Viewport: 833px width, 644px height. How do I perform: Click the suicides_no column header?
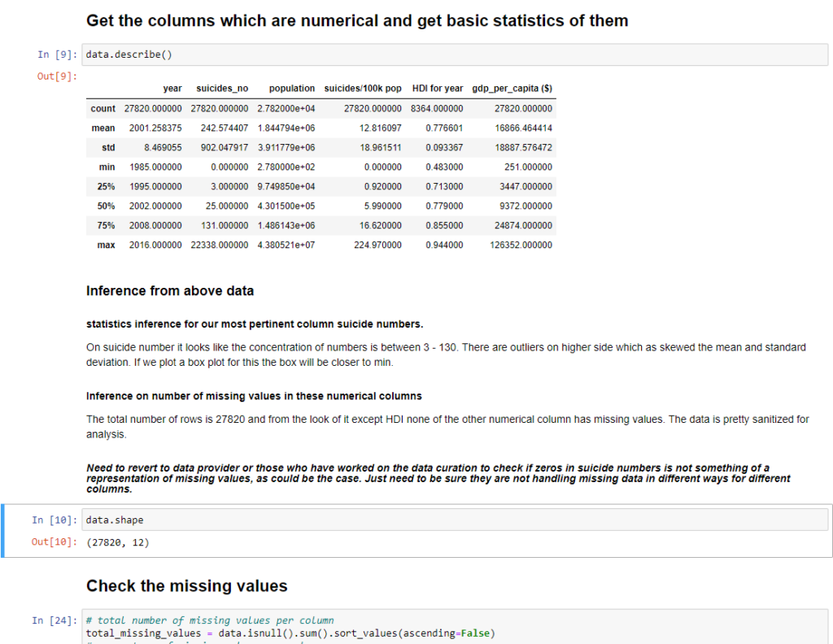[222, 88]
